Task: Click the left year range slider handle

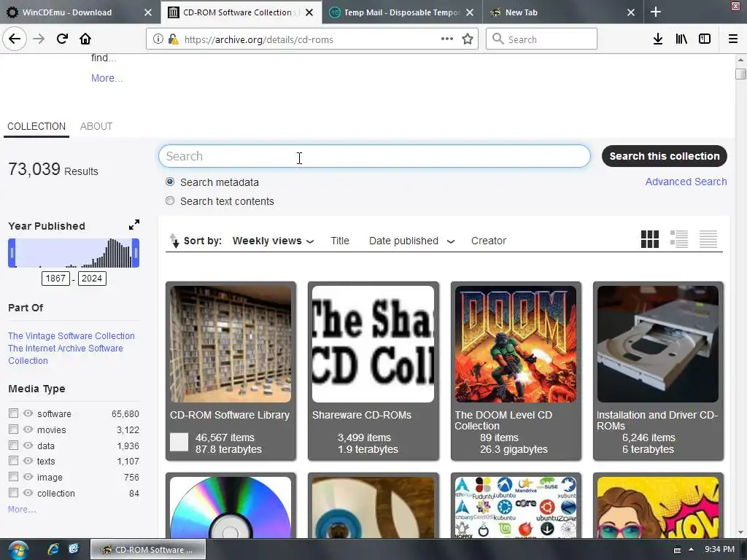Action: [x=12, y=253]
